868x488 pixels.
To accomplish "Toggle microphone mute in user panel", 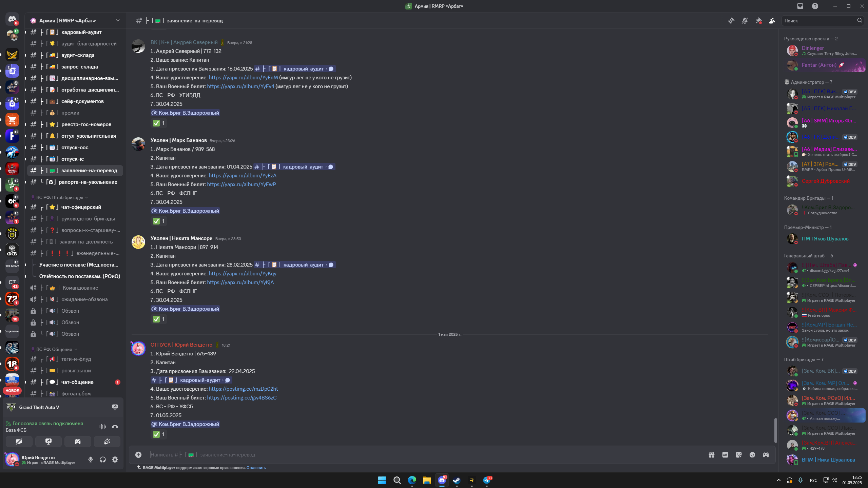I will pos(91,460).
